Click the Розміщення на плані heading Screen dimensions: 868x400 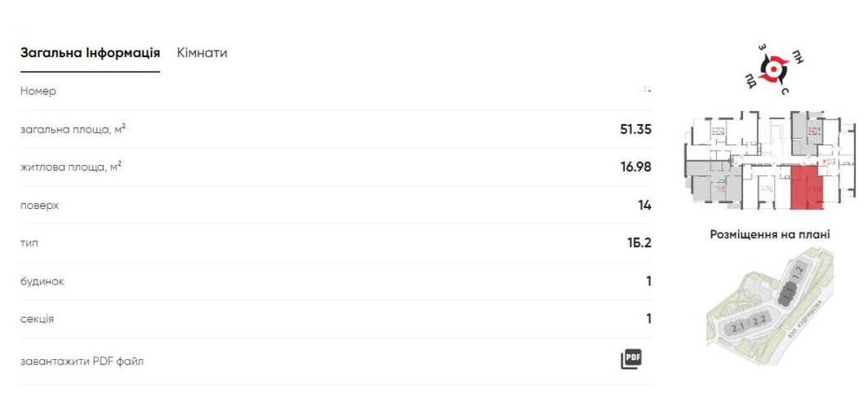770,234
